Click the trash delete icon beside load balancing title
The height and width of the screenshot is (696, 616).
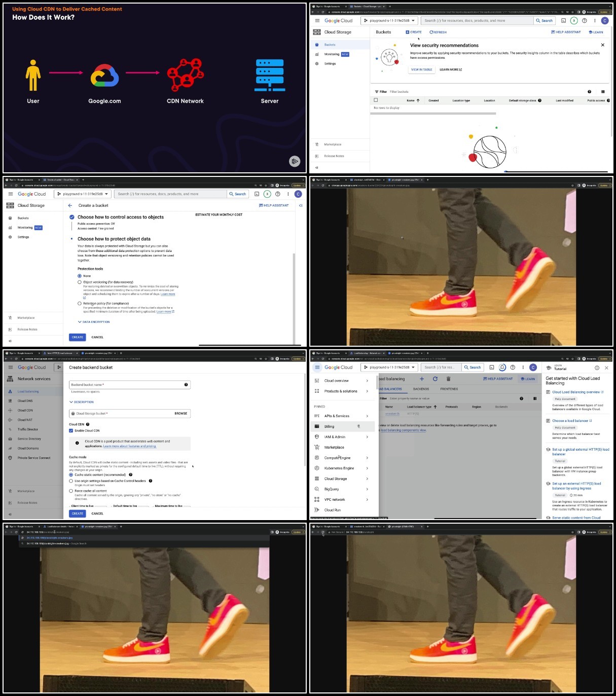pos(448,379)
